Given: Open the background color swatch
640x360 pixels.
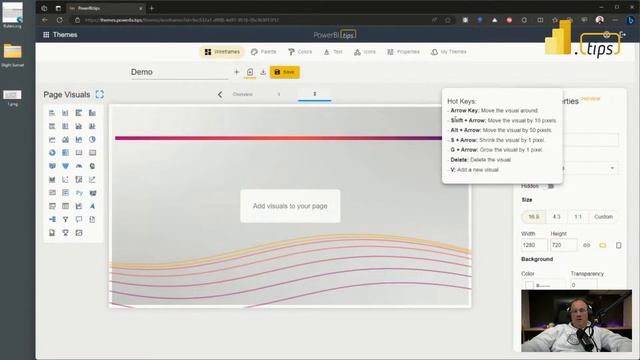Looking at the screenshot, I should pyautogui.click(x=529, y=285).
